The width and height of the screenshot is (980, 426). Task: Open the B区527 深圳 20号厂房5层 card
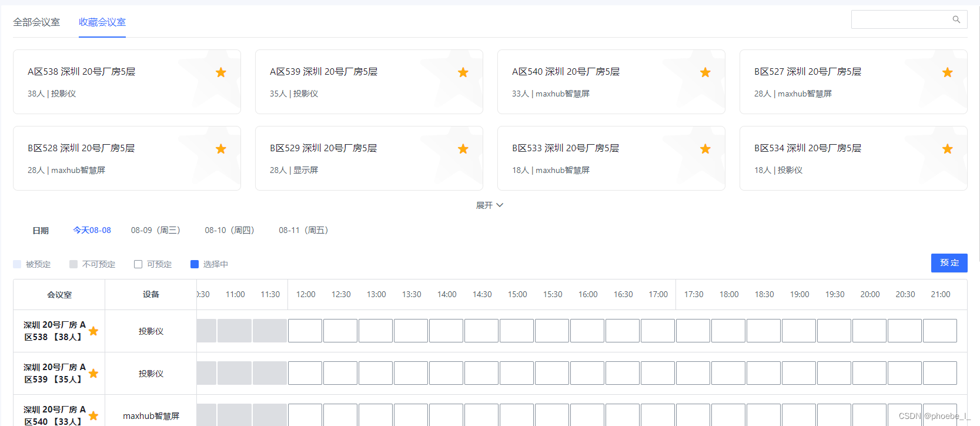coord(854,82)
